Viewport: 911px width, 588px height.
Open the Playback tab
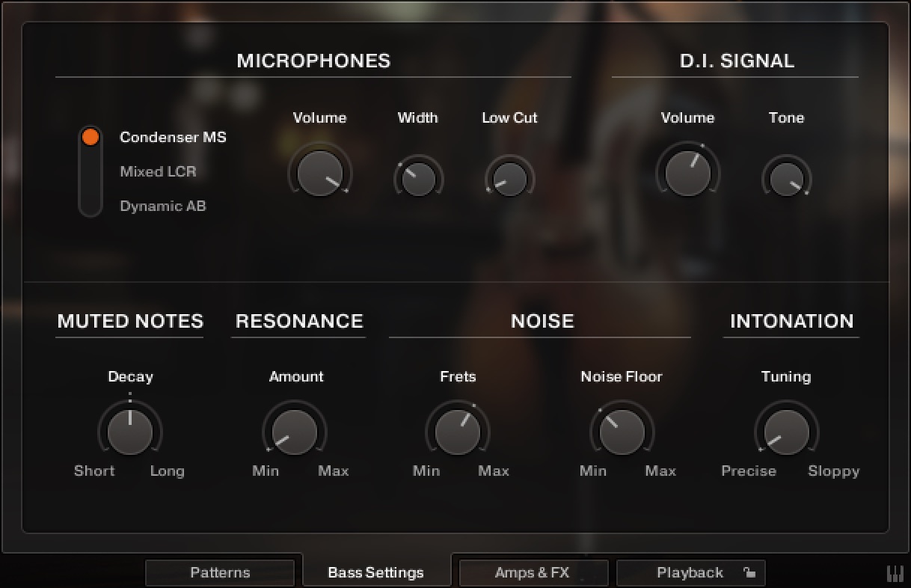click(x=689, y=572)
